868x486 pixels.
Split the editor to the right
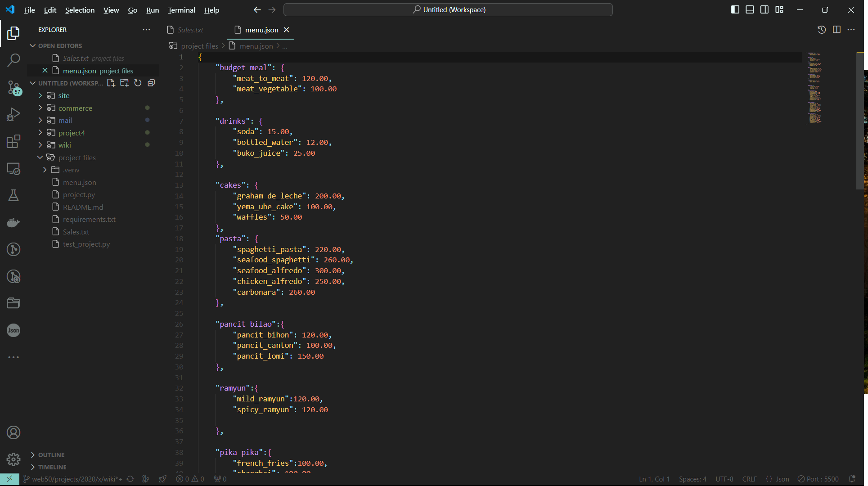(x=837, y=30)
